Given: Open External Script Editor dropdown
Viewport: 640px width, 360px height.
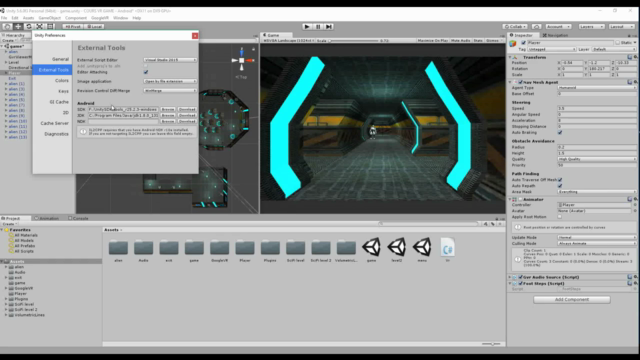Looking at the screenshot, I should (170, 60).
